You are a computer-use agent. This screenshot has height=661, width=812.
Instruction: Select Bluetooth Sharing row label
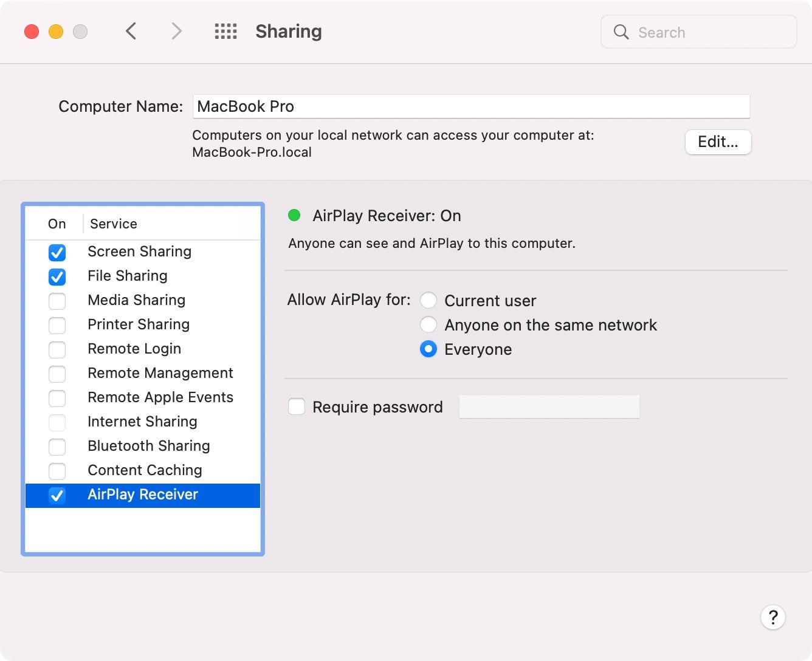point(149,446)
